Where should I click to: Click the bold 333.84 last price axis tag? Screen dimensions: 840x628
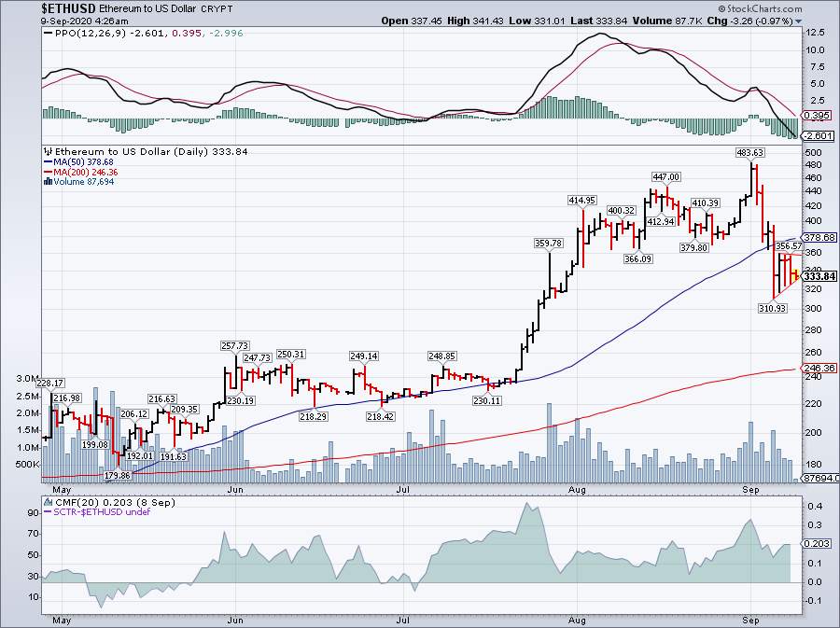(819, 276)
